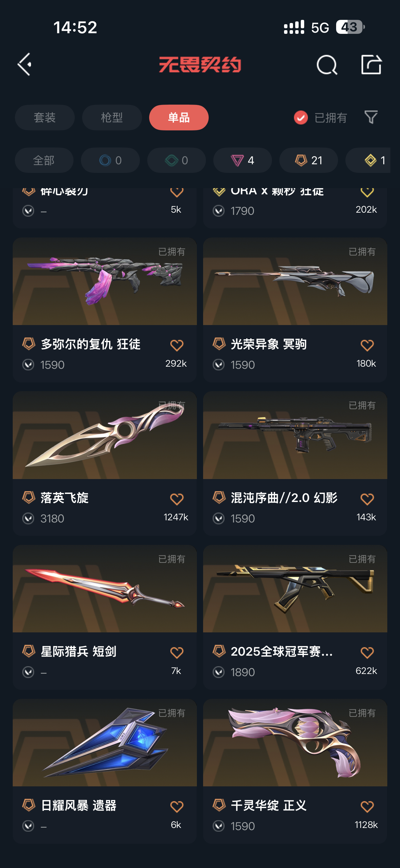
Task: Tap heart icon on 千灵华绽 正义
Action: tap(367, 806)
